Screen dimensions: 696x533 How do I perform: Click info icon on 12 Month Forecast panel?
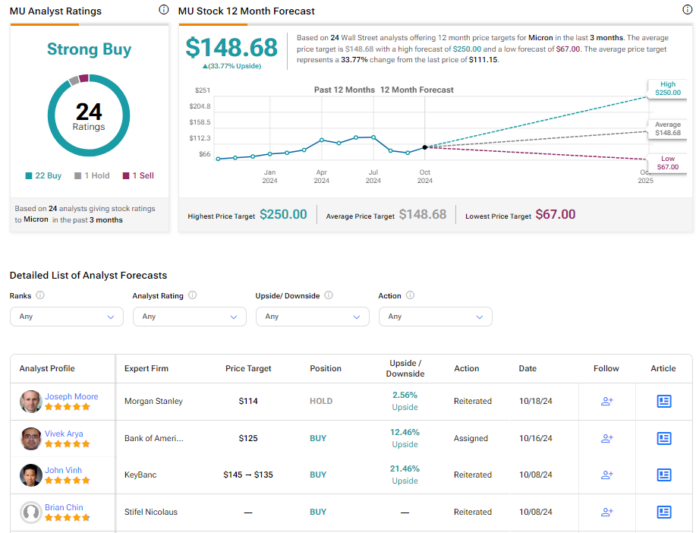(685, 10)
